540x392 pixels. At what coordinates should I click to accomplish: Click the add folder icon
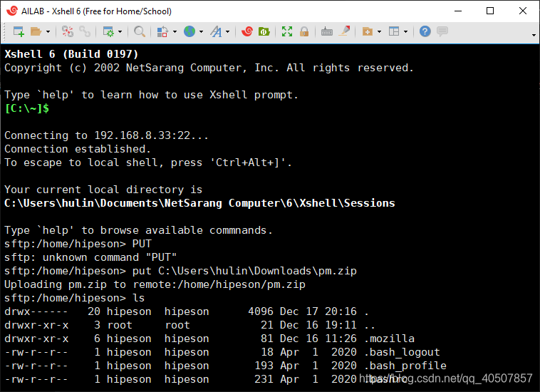pyautogui.click(x=368, y=31)
